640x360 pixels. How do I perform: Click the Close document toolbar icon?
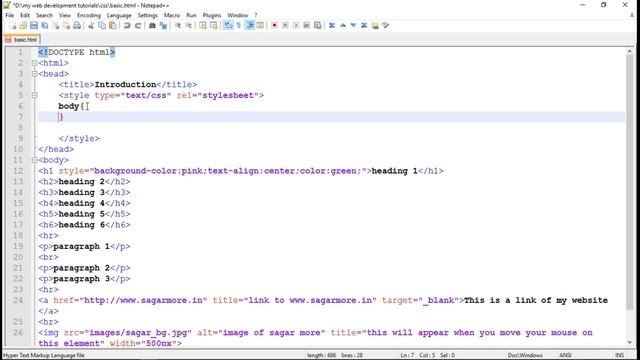point(56,26)
